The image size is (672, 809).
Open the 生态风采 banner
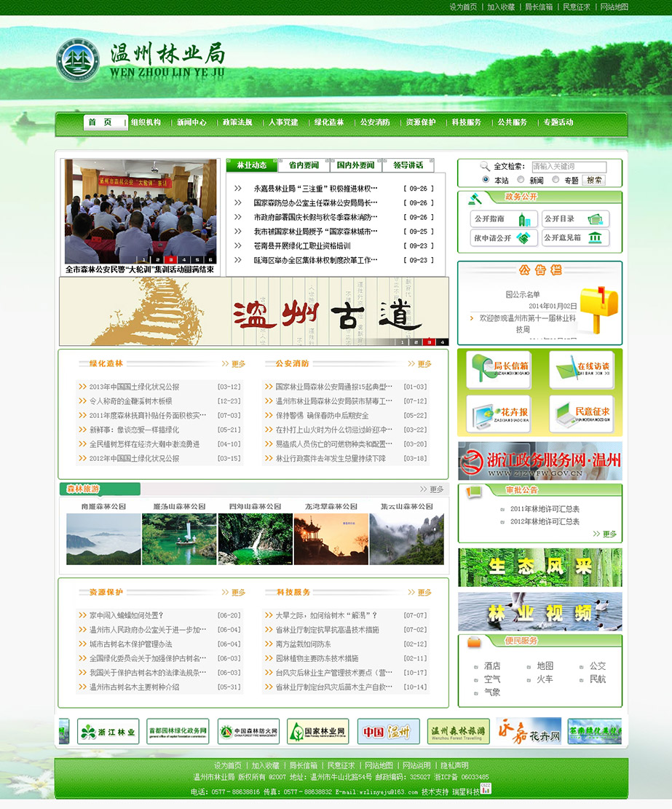(540, 567)
